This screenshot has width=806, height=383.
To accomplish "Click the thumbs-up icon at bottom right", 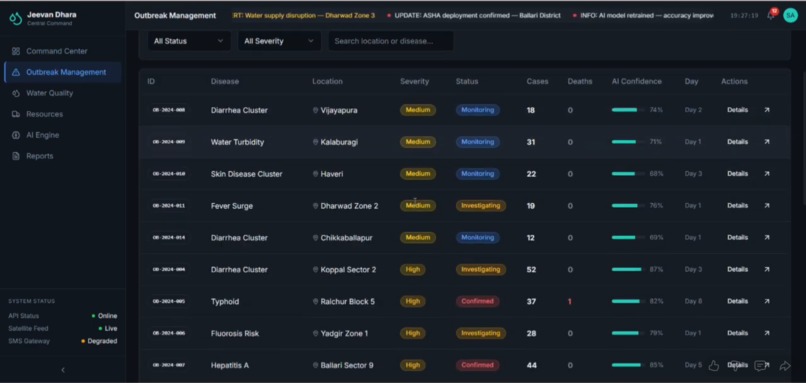I will [713, 366].
